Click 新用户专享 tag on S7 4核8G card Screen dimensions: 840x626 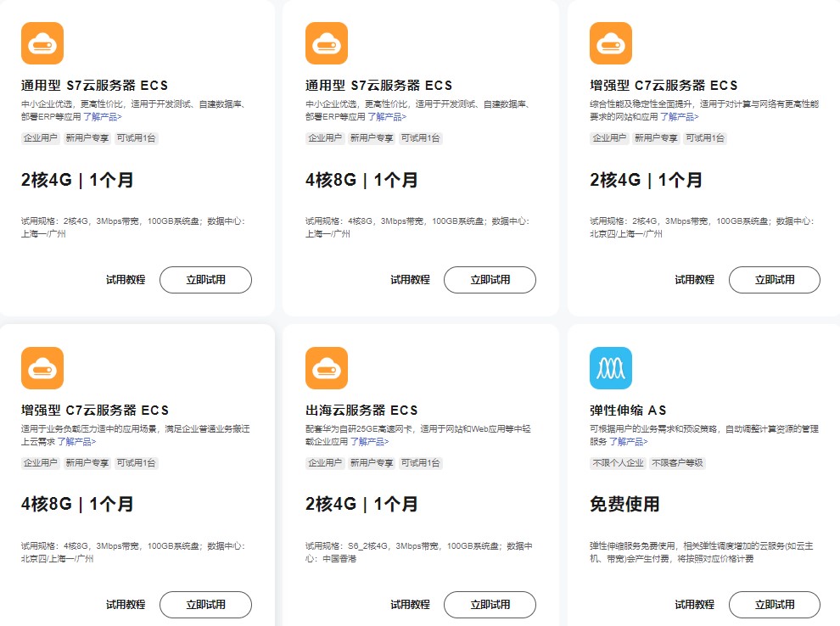coord(372,138)
